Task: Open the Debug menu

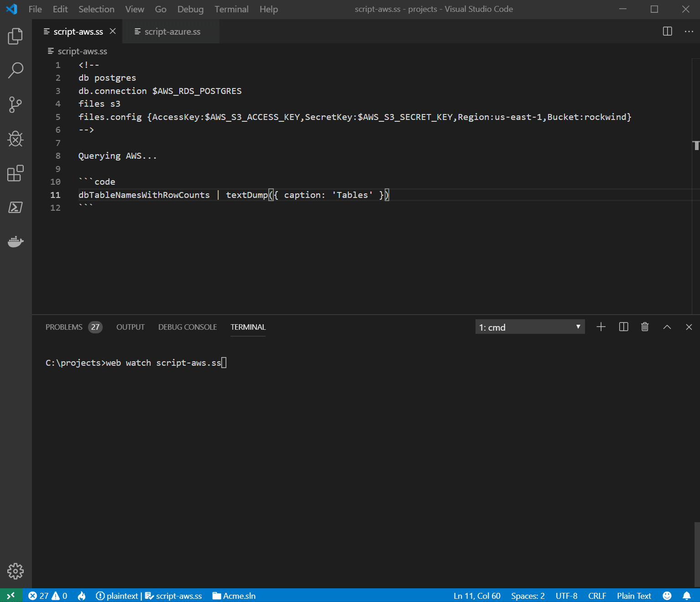Action: click(190, 9)
